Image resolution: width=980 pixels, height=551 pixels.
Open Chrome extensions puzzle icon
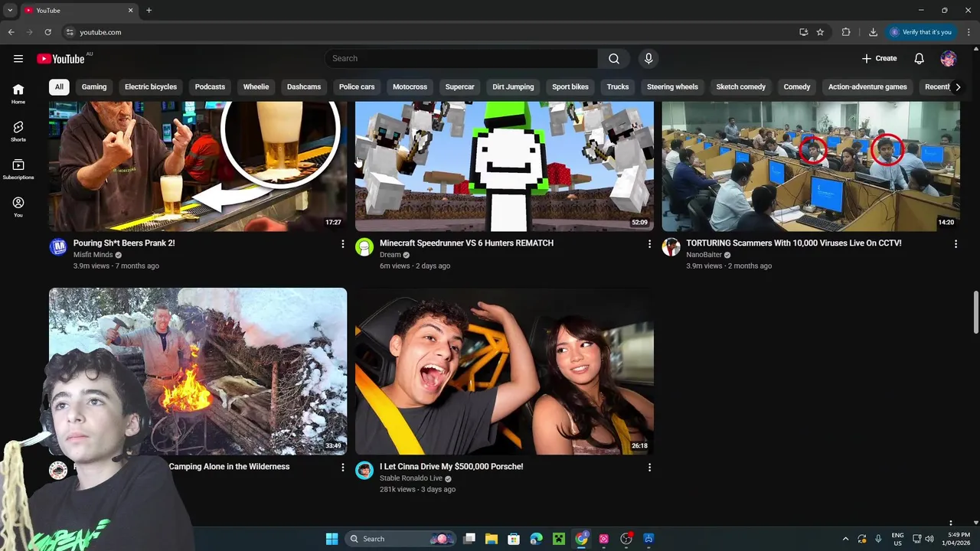[846, 32]
